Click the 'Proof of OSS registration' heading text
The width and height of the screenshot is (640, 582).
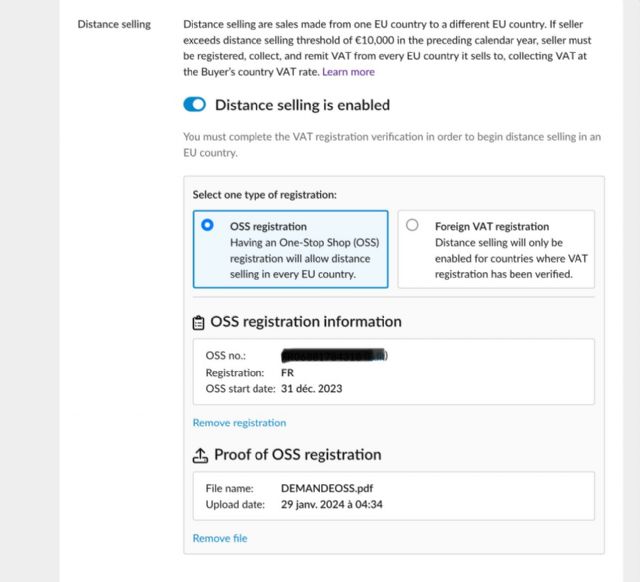tap(297, 455)
